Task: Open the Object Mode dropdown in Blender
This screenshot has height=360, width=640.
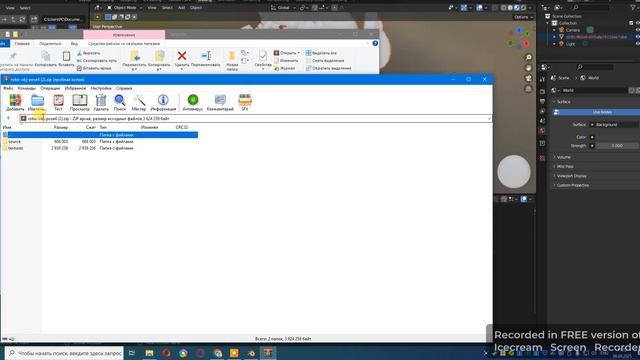Action: coord(124,8)
